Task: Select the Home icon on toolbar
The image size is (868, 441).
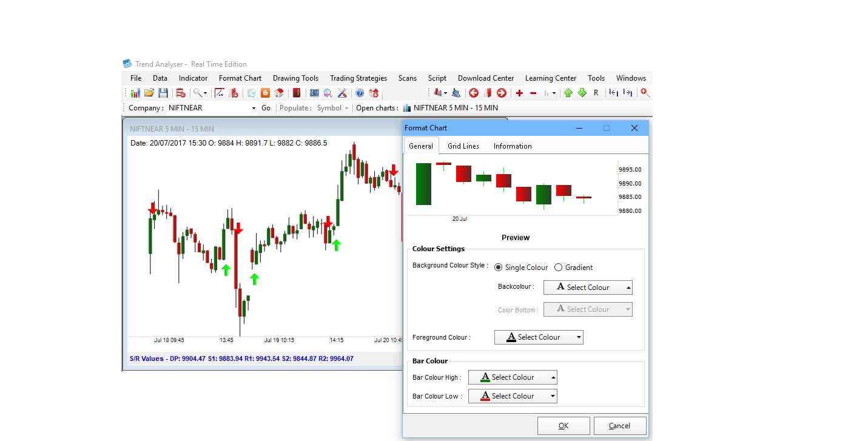Action: click(x=279, y=92)
